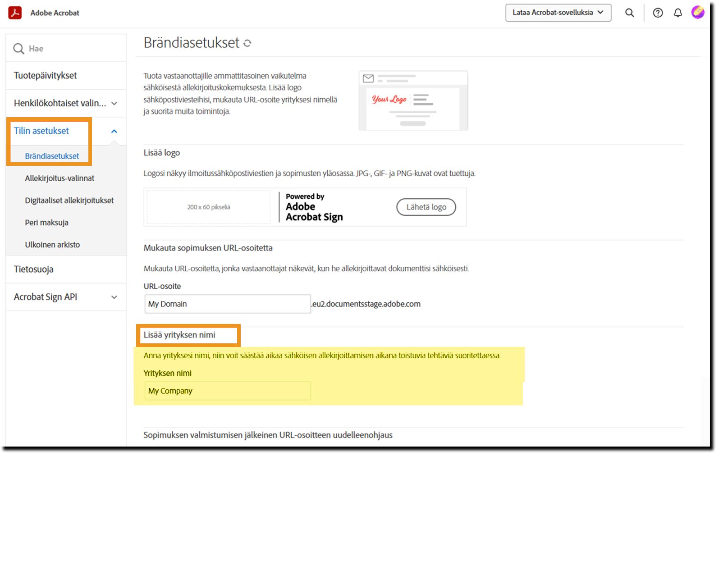
Task: Click the Your Logo email preview image
Action: click(x=413, y=100)
